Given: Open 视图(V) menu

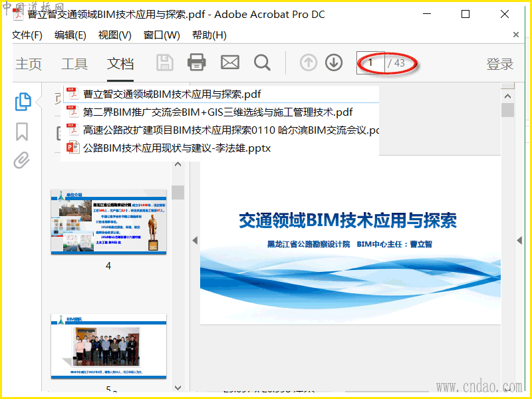Looking at the screenshot, I should pyautogui.click(x=114, y=35).
